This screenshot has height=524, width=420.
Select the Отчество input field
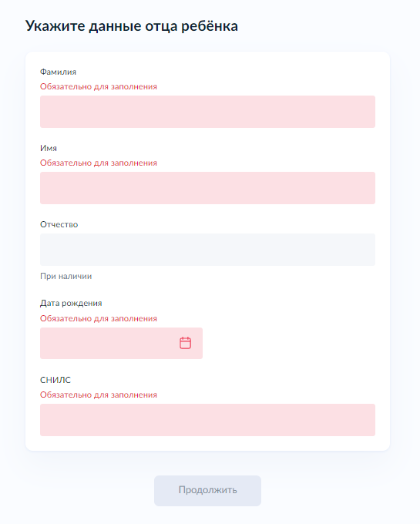[x=207, y=250]
